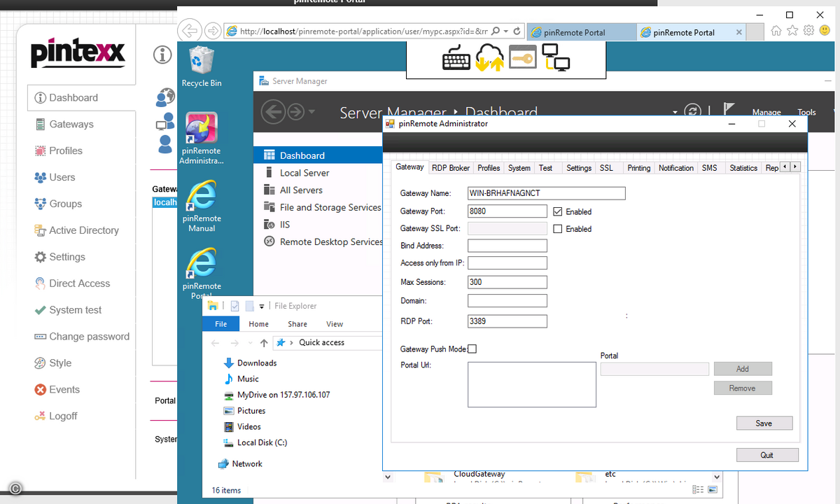
Task: Click in Max Sessions field
Action: pos(507,282)
